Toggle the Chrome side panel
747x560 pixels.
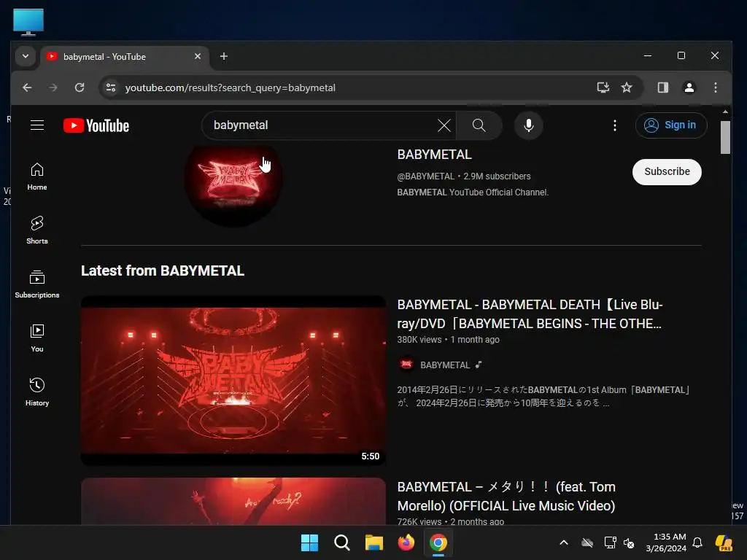(662, 87)
